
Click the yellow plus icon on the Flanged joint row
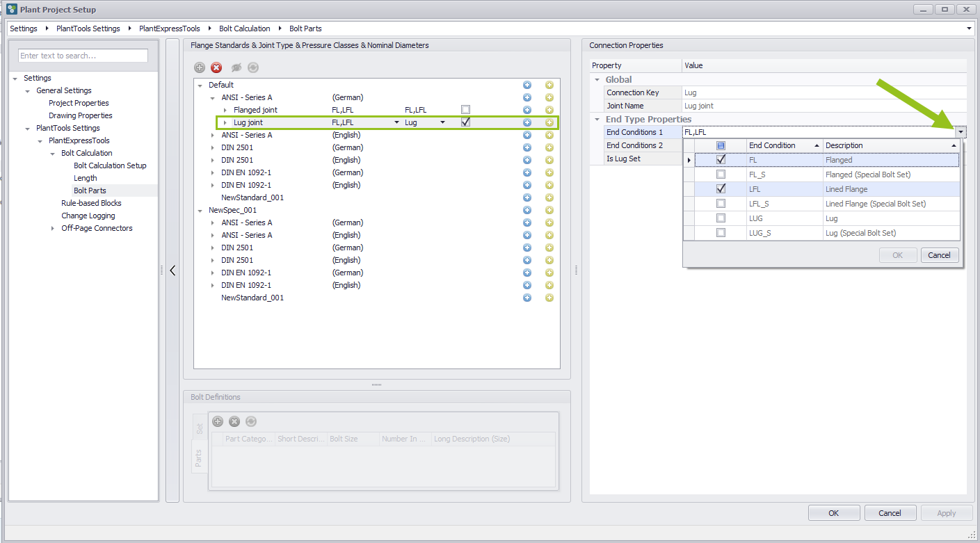click(549, 110)
